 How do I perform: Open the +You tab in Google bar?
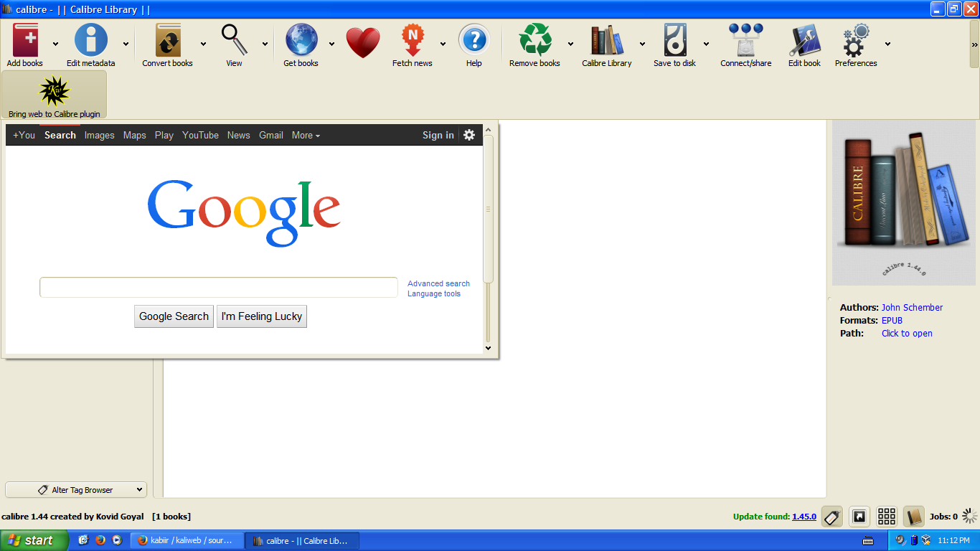[x=24, y=135]
